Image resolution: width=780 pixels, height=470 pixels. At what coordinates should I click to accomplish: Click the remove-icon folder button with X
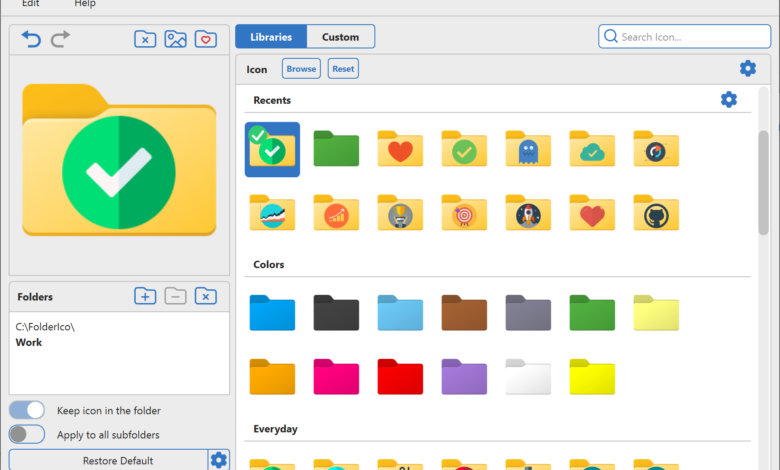pyautogui.click(x=145, y=39)
